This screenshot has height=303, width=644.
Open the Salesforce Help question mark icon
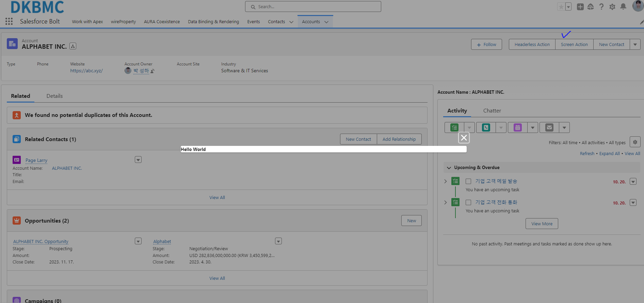coord(601,7)
